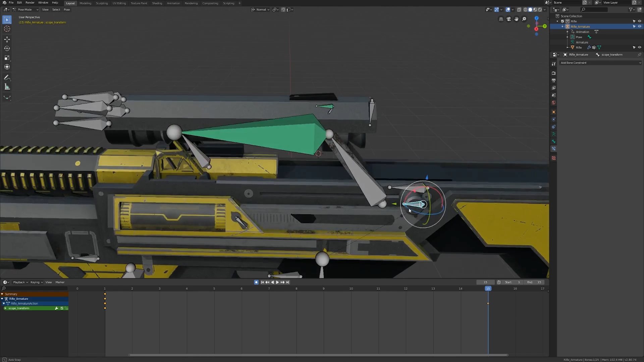Open Add Bone Constraint dropdown
The height and width of the screenshot is (362, 644).
point(600,63)
